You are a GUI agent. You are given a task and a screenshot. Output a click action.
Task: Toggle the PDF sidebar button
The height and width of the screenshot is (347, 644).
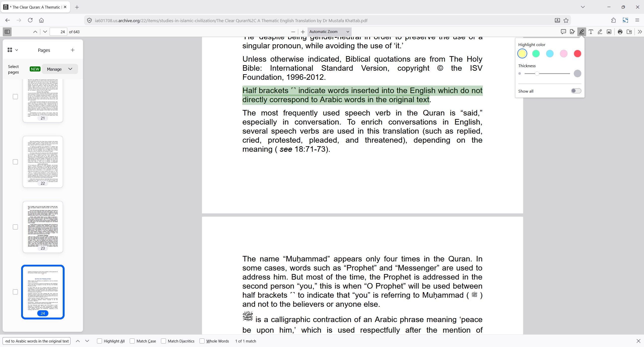pyautogui.click(x=7, y=32)
